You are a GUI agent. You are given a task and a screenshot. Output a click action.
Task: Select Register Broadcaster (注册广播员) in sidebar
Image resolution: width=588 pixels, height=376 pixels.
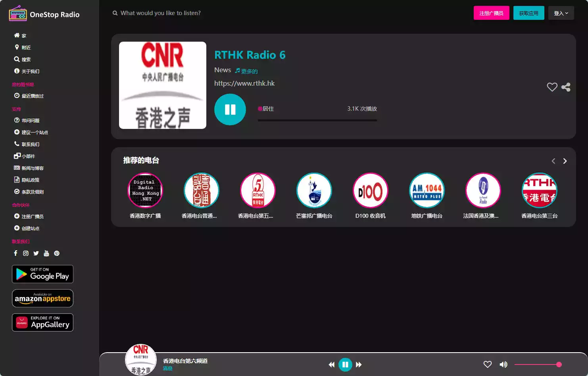pyautogui.click(x=29, y=216)
